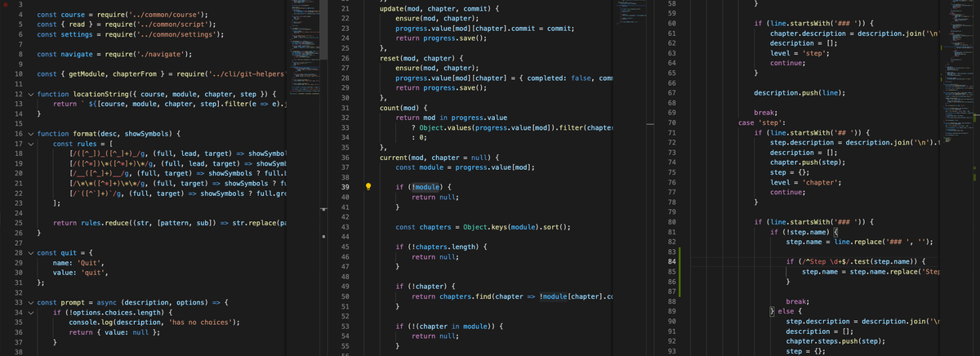This screenshot has width=980, height=356.
Task: Collapse the prompt arrow function at line 33
Action: coord(31,302)
